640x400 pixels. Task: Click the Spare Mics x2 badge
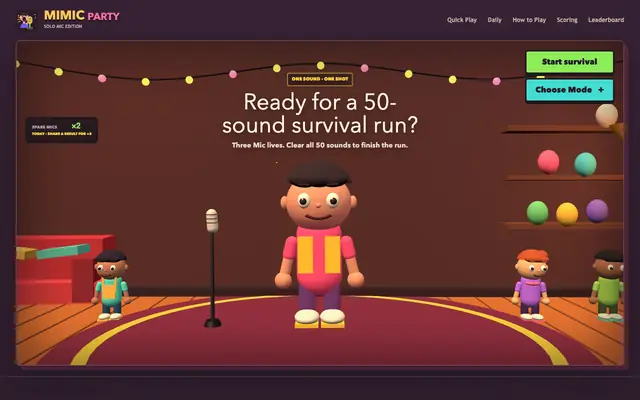62,130
